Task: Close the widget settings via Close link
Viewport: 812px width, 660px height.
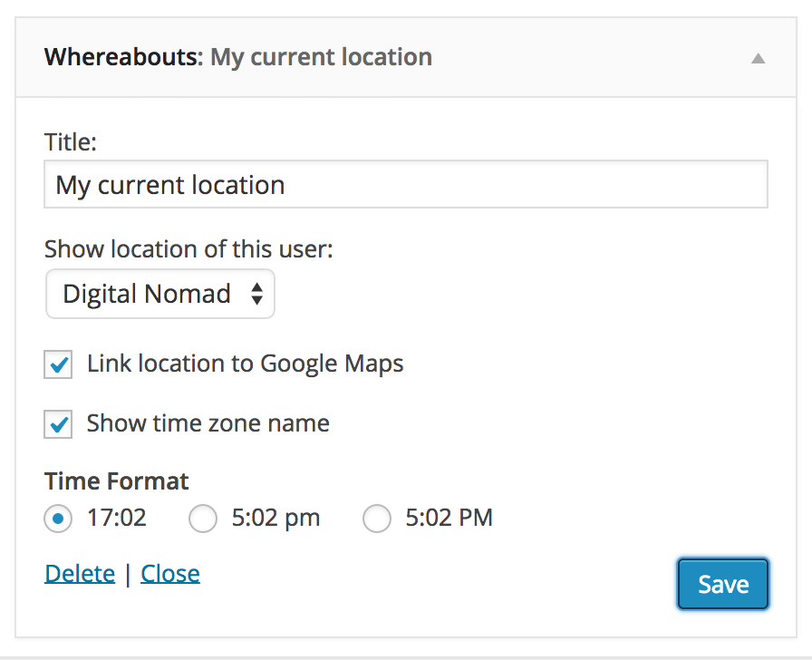Action: click(x=169, y=574)
